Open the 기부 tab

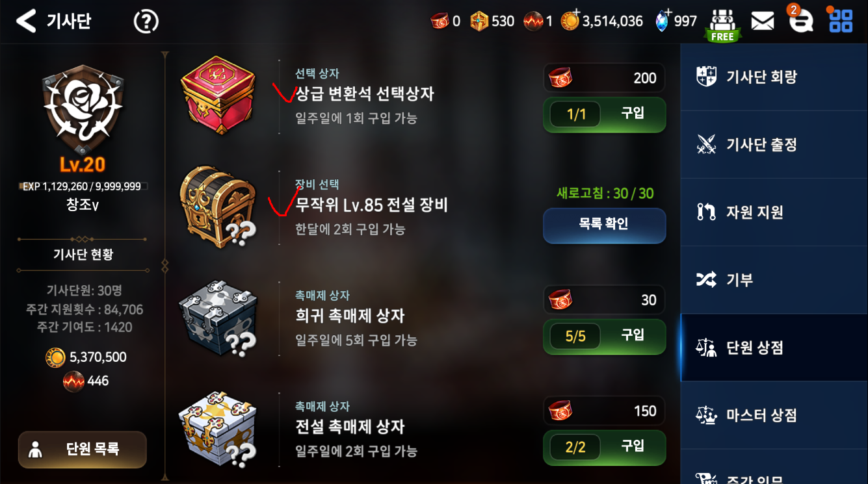pos(774,279)
